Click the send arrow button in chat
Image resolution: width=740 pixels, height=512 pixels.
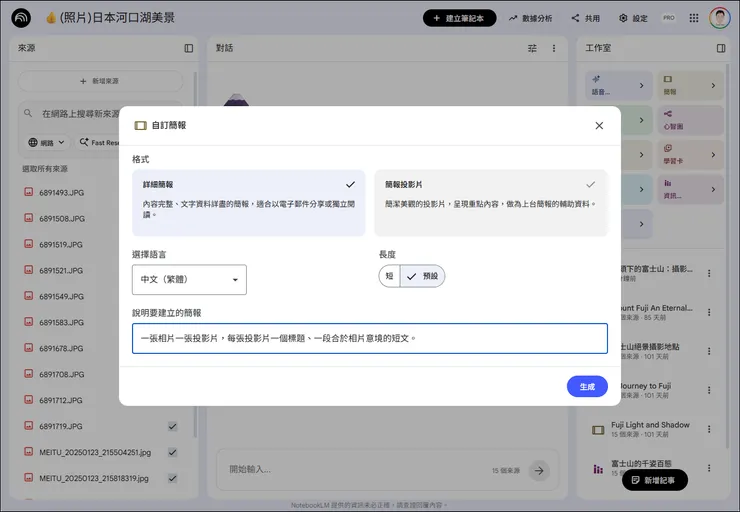coord(539,470)
